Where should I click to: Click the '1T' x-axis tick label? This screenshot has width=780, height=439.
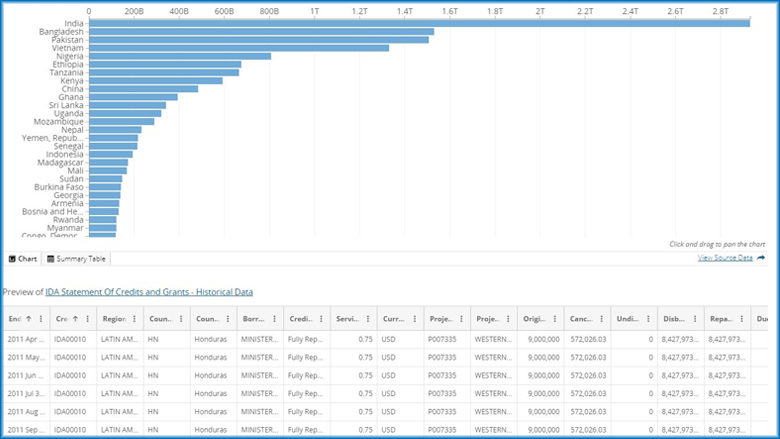tap(314, 11)
